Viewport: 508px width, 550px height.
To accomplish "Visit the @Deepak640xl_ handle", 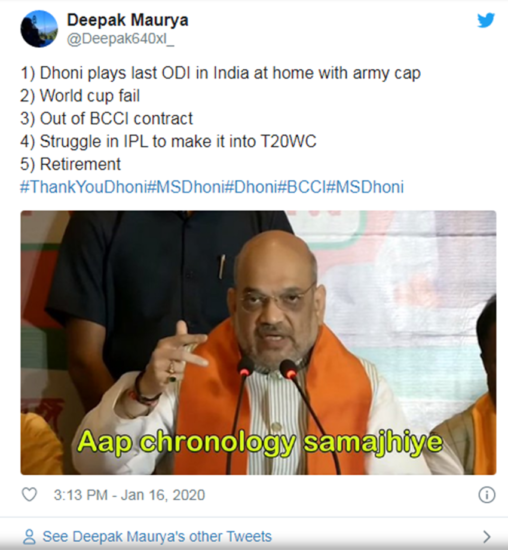I will (x=120, y=39).
